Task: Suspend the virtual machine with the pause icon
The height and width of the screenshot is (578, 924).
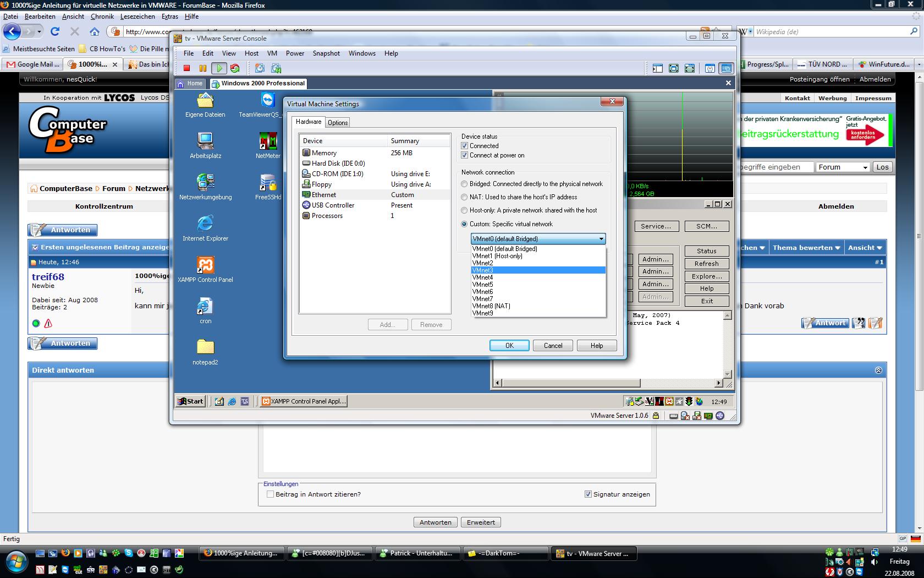Action: [203, 68]
